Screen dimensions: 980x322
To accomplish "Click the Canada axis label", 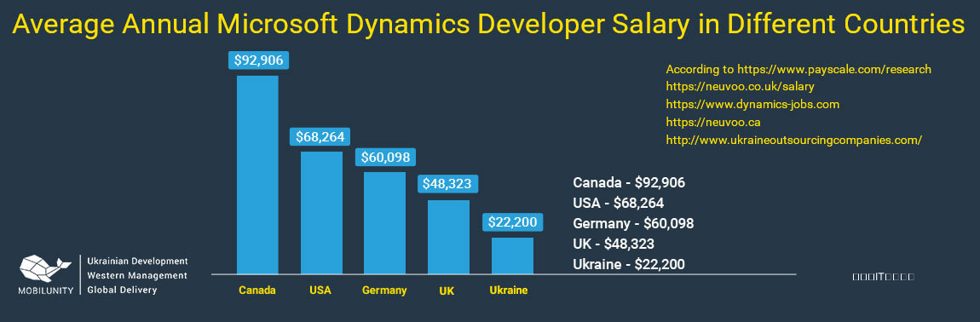I will [257, 290].
